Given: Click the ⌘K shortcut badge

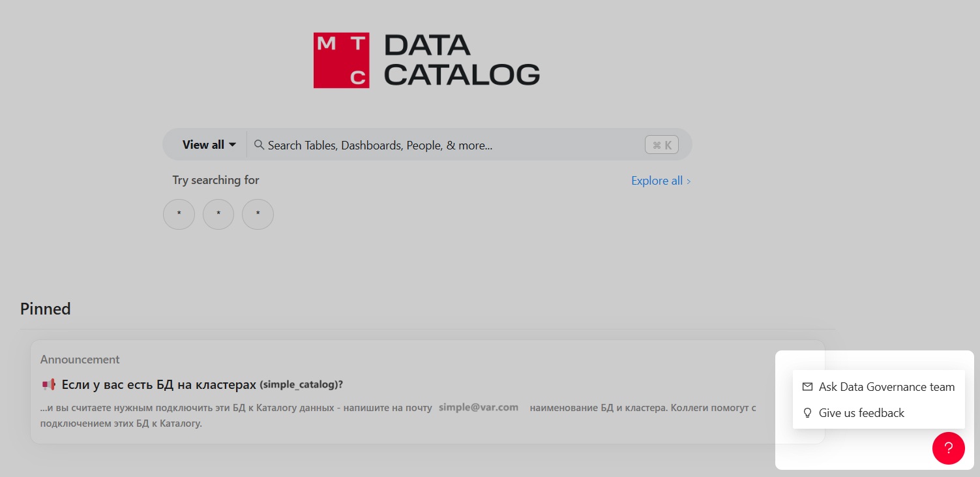Looking at the screenshot, I should pos(662,145).
